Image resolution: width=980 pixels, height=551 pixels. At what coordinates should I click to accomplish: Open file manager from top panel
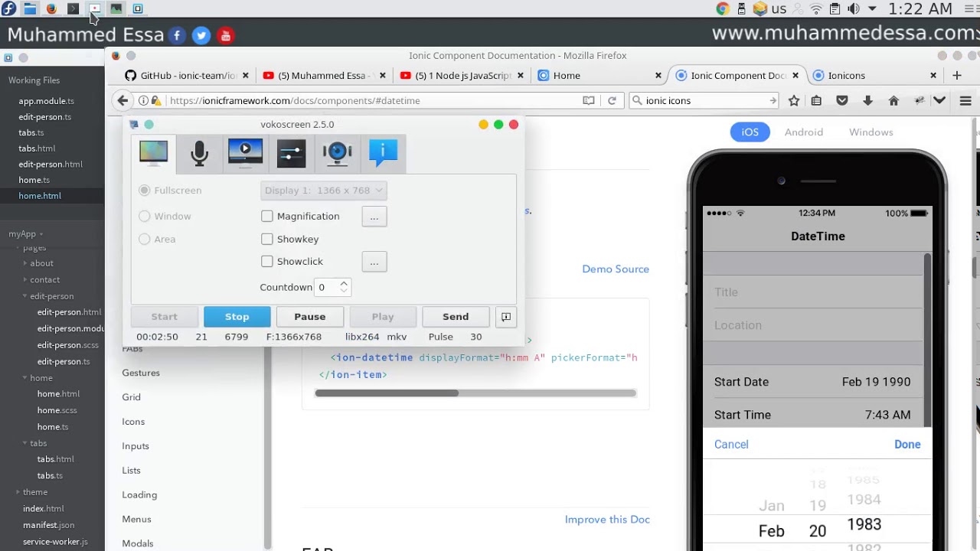pos(30,8)
